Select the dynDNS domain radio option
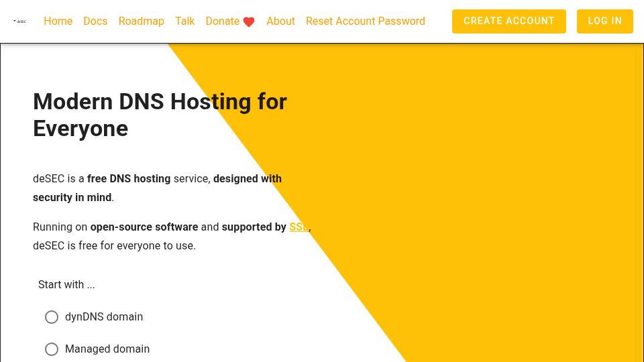 click(x=52, y=317)
